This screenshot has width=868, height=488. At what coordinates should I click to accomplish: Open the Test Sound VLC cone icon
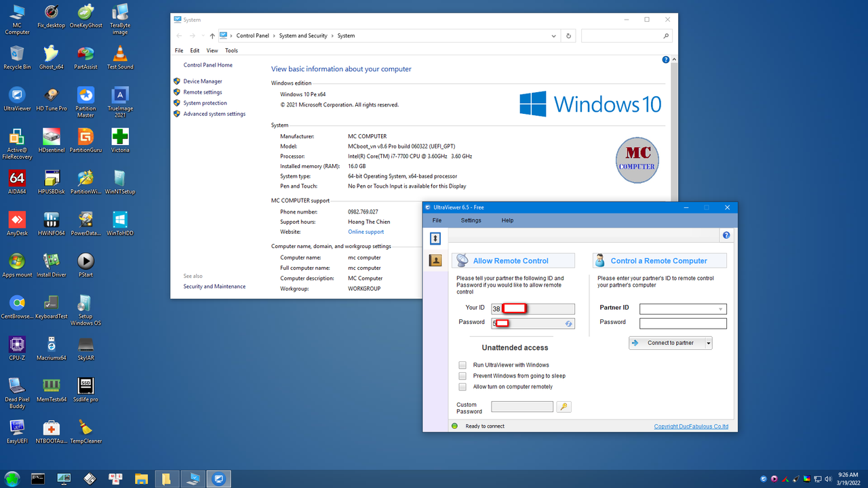tap(120, 58)
